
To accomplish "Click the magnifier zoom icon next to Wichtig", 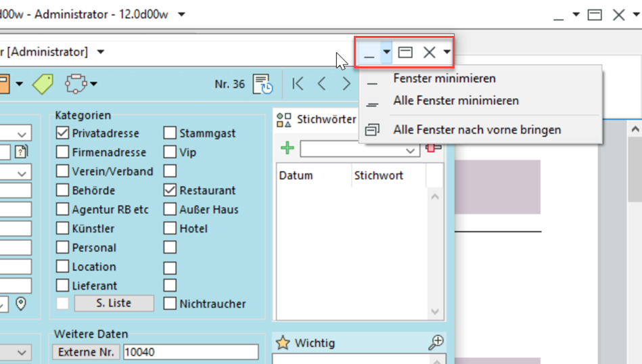I will [x=436, y=343].
